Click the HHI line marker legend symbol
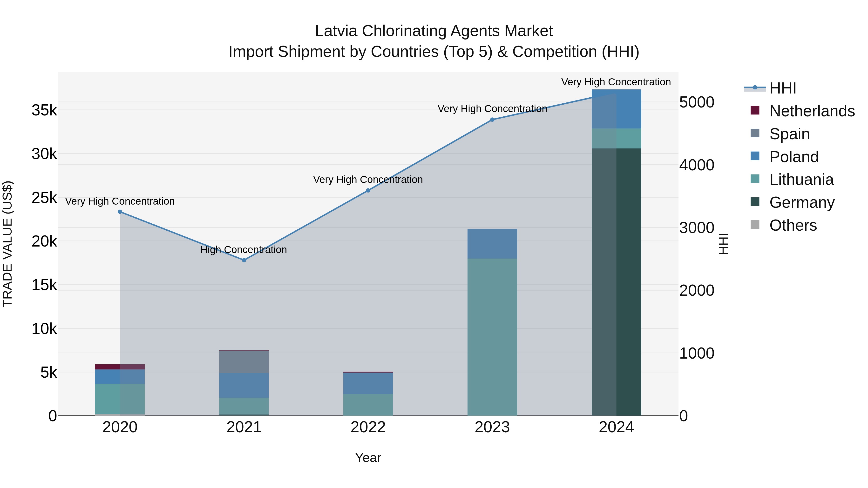Image resolution: width=868 pixels, height=488 pixels. pyautogui.click(x=755, y=88)
